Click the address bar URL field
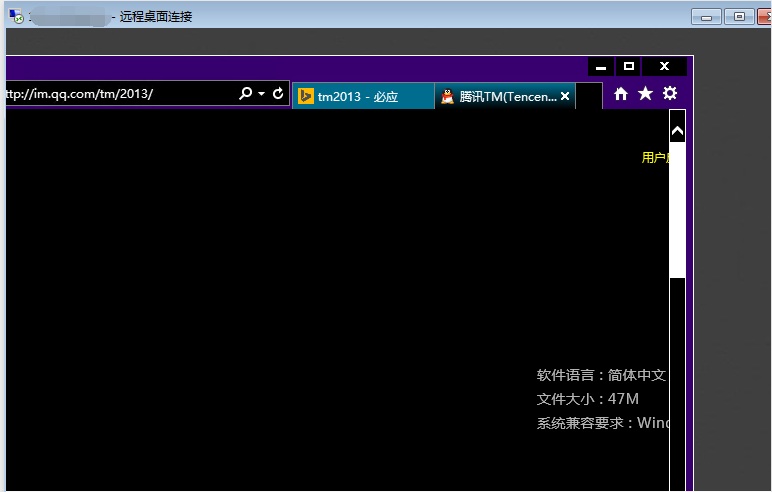Screen dimensions: 772x492 tap(110, 94)
